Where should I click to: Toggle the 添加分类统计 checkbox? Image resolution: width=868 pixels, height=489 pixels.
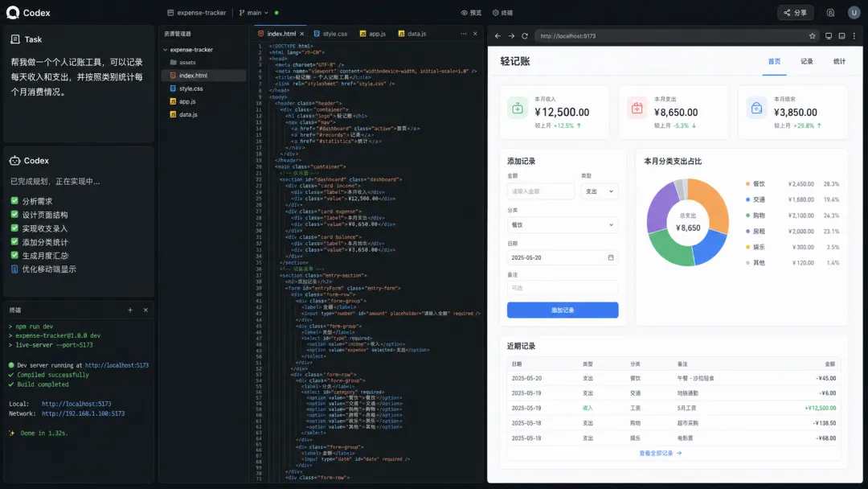[x=14, y=241]
